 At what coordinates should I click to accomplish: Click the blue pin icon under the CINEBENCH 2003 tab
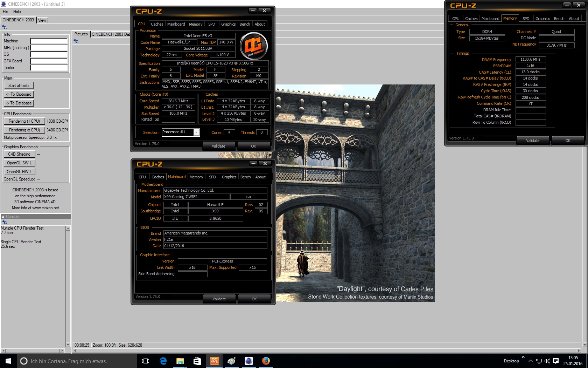pyautogui.click(x=4, y=27)
